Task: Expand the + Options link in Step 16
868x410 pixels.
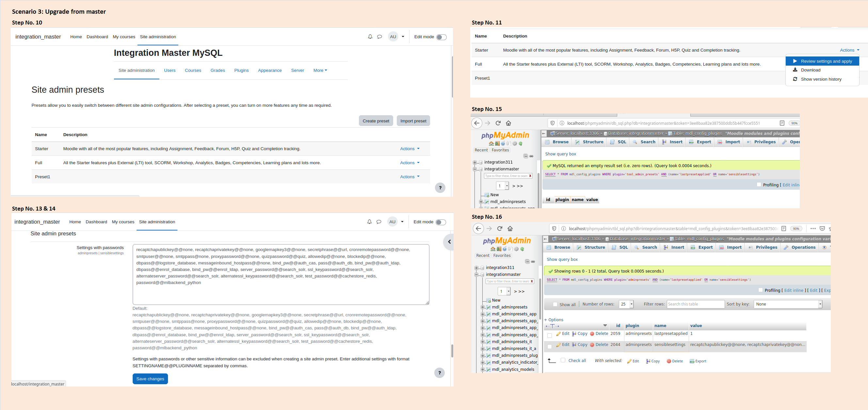Action: 554,320
